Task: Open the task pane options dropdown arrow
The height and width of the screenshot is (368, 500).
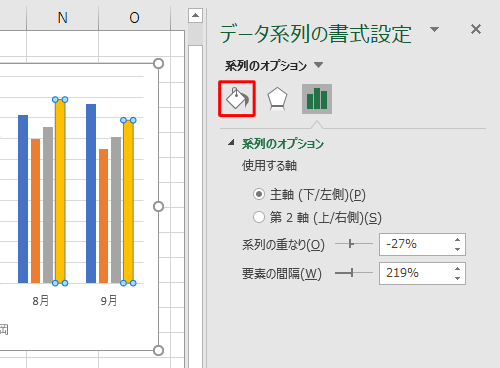Action: coord(434,29)
